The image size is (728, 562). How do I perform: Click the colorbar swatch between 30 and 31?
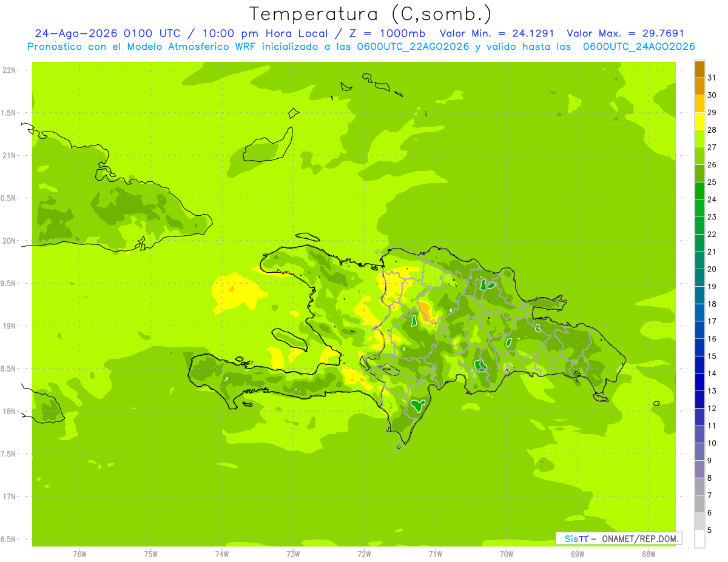tap(699, 87)
